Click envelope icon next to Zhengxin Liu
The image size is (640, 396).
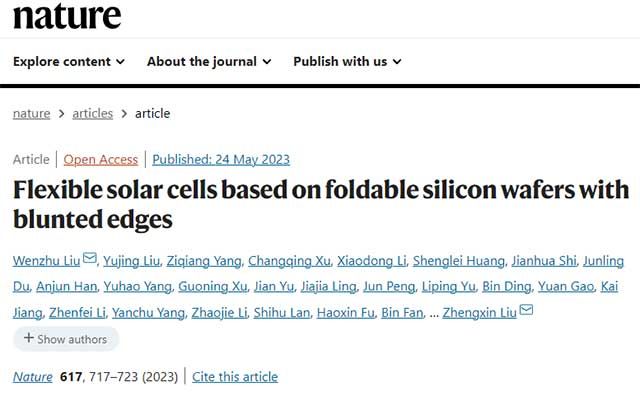pyautogui.click(x=526, y=310)
